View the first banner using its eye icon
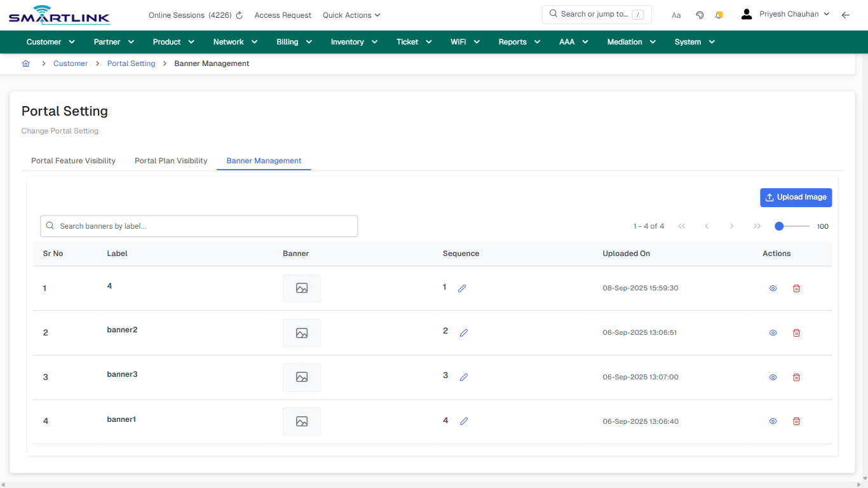This screenshot has height=488, width=868. point(773,288)
